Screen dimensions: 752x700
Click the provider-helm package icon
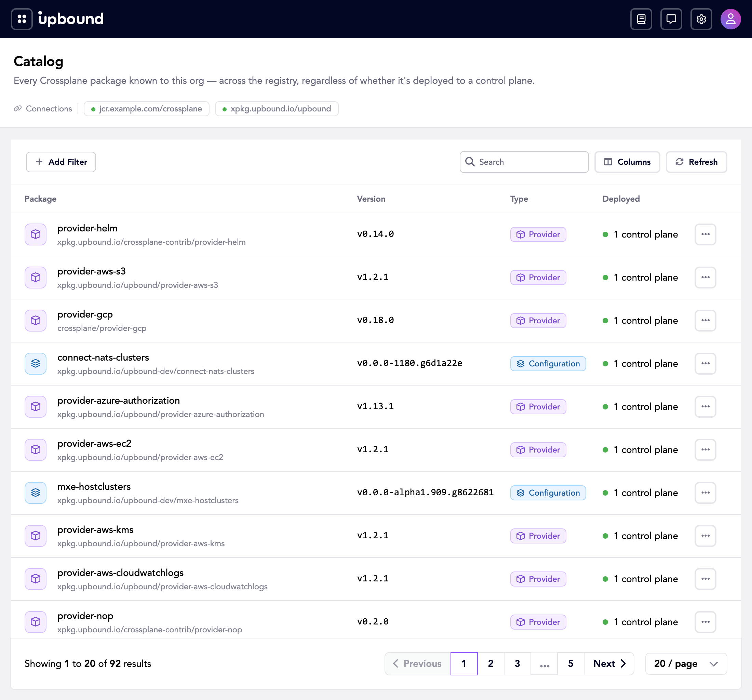coord(36,234)
